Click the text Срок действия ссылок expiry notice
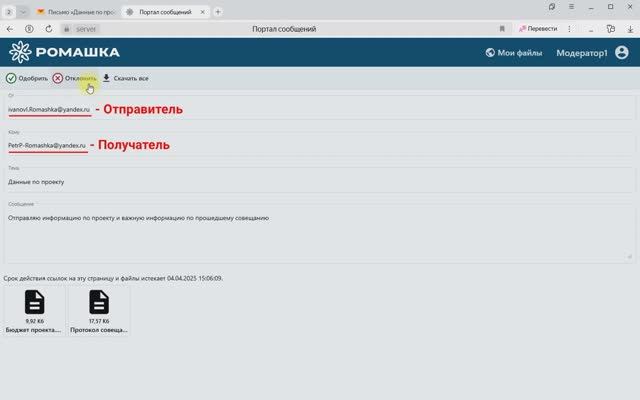The image size is (640, 400). coord(113,278)
